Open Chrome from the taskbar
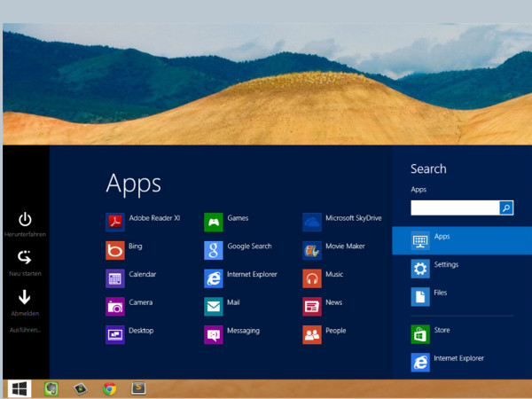 pos(109,388)
